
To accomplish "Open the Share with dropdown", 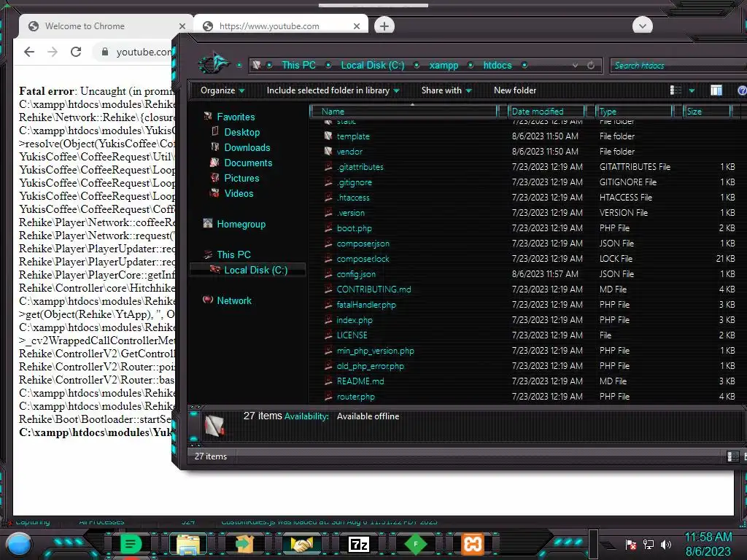I will click(x=446, y=90).
